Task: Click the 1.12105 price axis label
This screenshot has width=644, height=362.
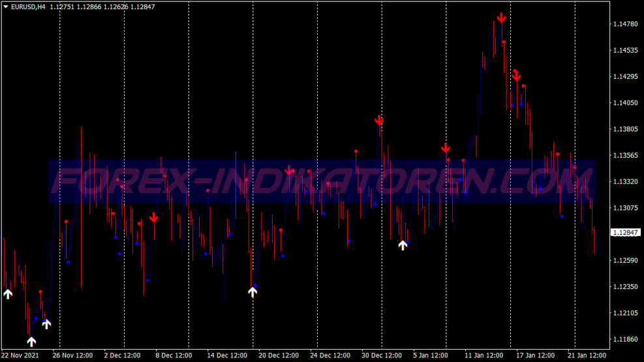Action: pyautogui.click(x=626, y=313)
